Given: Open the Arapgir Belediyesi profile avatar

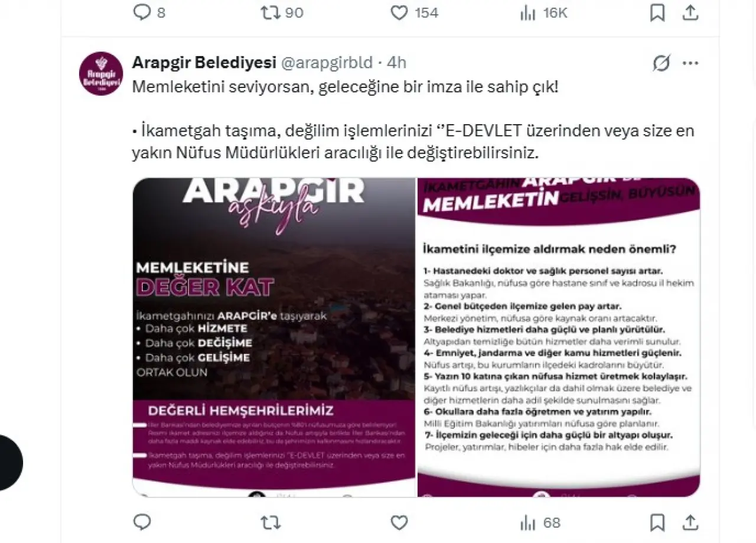Looking at the screenshot, I should coord(101,74).
